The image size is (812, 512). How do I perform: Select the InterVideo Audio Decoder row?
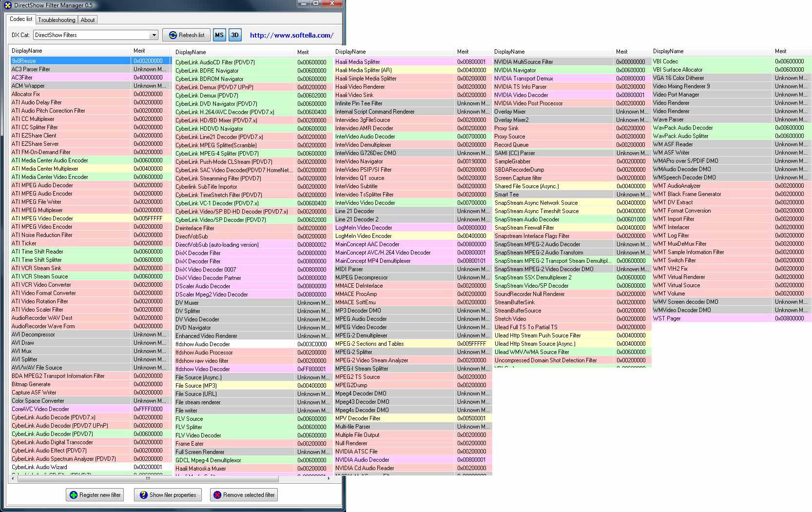(413, 137)
